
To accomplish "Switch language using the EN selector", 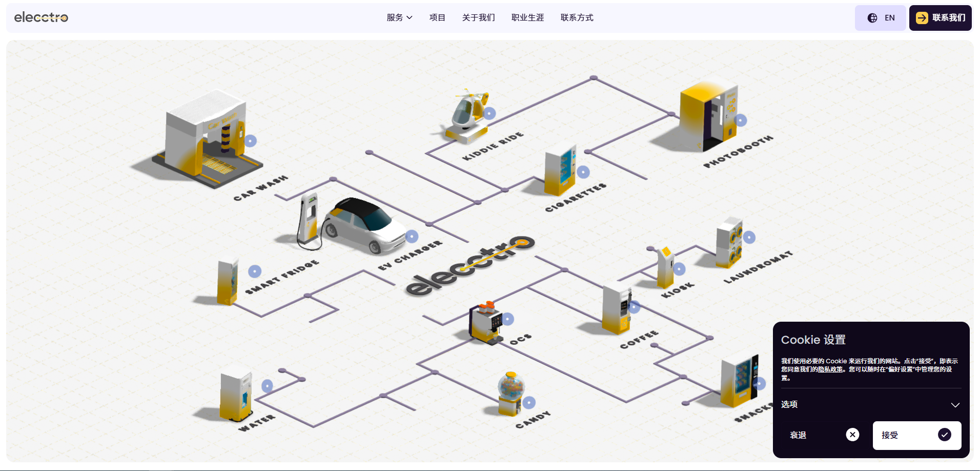I will click(880, 18).
